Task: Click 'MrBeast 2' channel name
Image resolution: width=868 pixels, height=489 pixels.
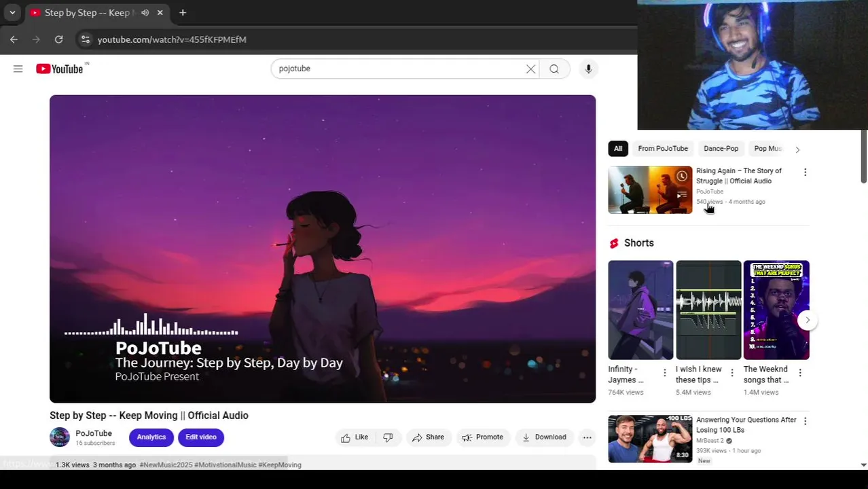Action: (x=710, y=441)
